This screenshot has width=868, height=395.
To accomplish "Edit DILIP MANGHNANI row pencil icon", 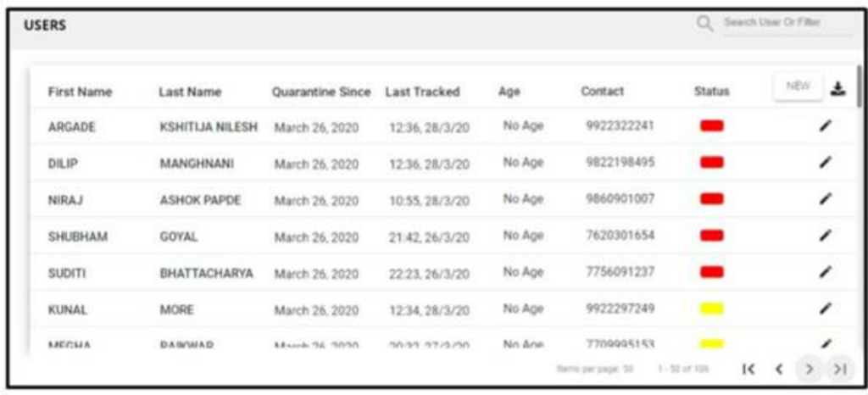I will [x=826, y=162].
